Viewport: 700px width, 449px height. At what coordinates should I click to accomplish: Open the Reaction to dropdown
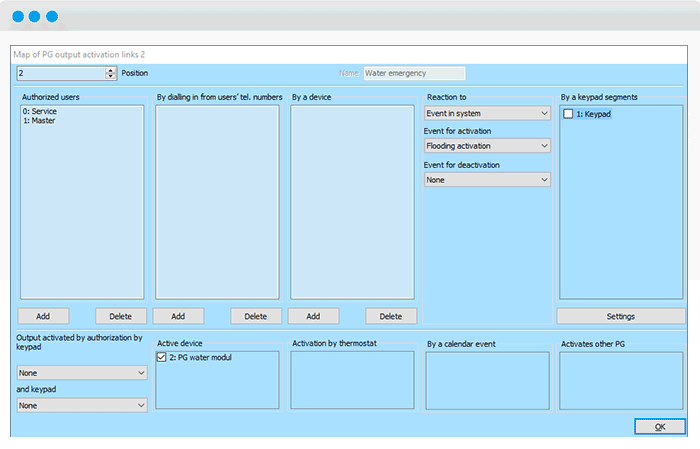point(487,113)
